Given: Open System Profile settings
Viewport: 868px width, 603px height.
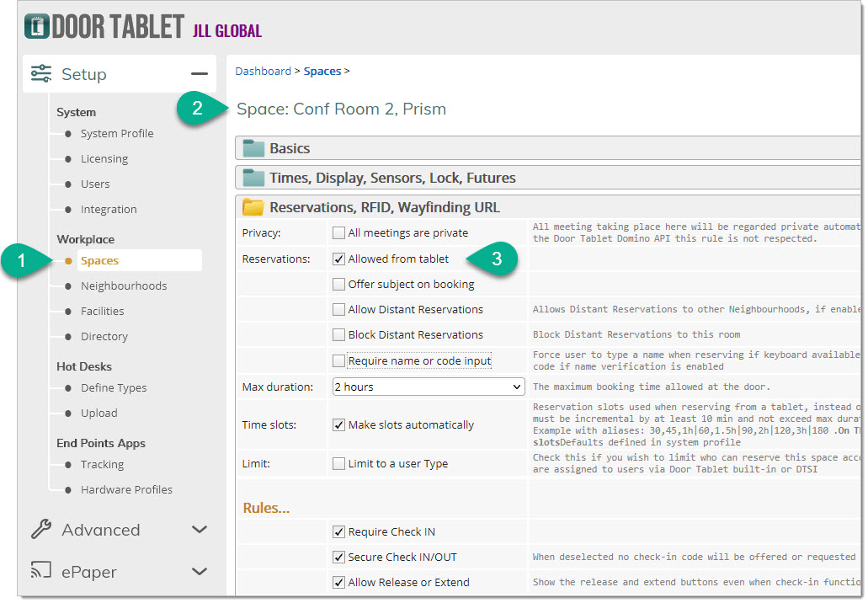Looking at the screenshot, I should (x=117, y=134).
